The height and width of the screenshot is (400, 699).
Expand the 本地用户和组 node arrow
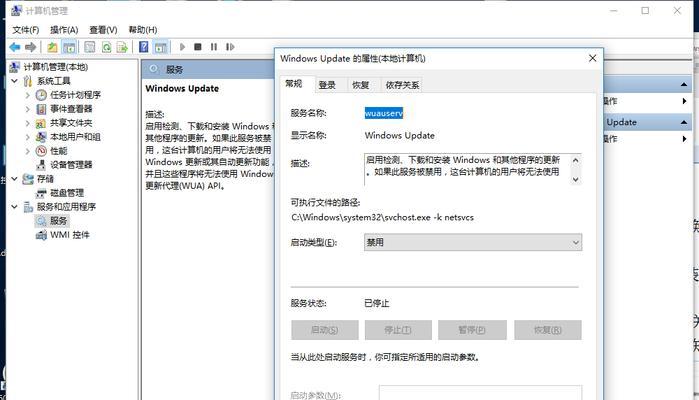click(28, 137)
